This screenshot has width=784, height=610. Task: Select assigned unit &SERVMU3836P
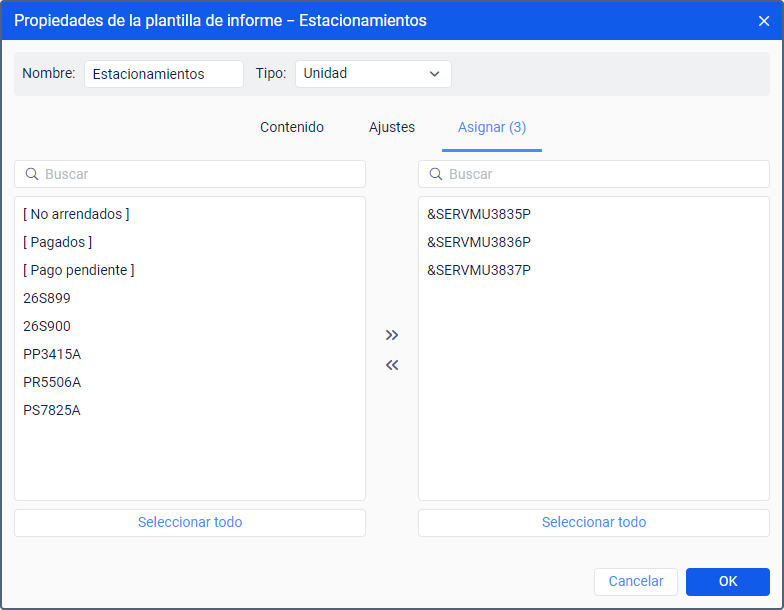[479, 242]
